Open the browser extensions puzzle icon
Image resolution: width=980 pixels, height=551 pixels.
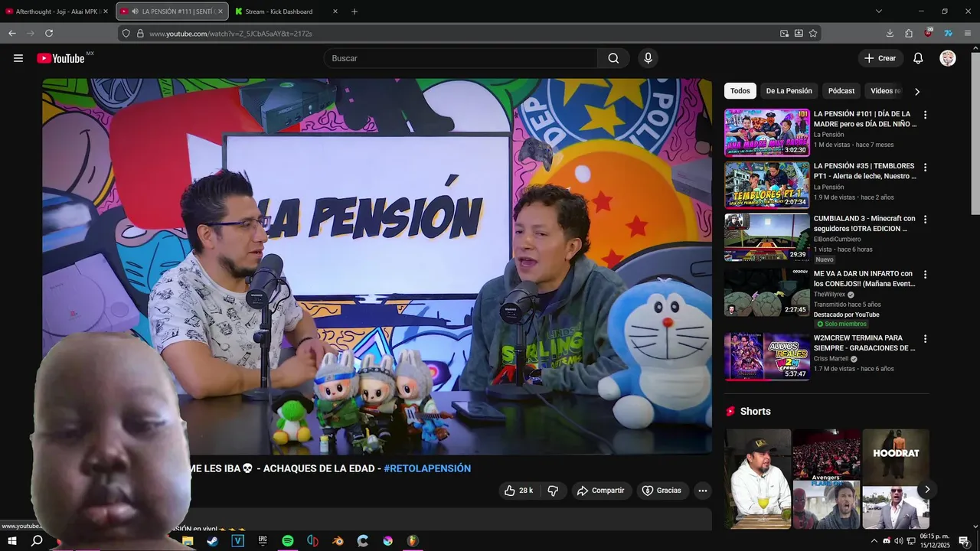[x=909, y=33]
